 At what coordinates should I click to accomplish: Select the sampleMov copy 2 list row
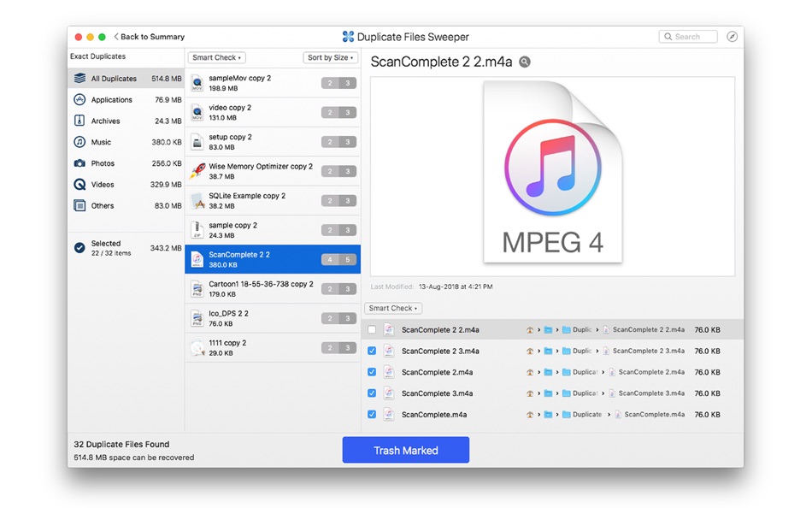pyautogui.click(x=273, y=83)
